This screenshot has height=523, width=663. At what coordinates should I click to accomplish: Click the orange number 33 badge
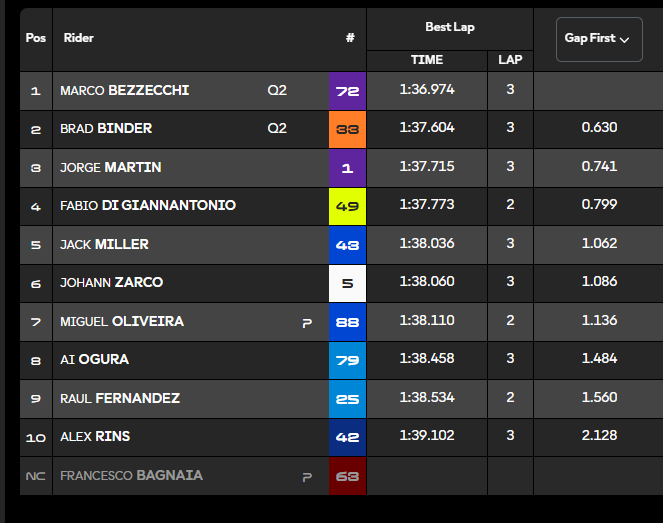[x=347, y=129]
